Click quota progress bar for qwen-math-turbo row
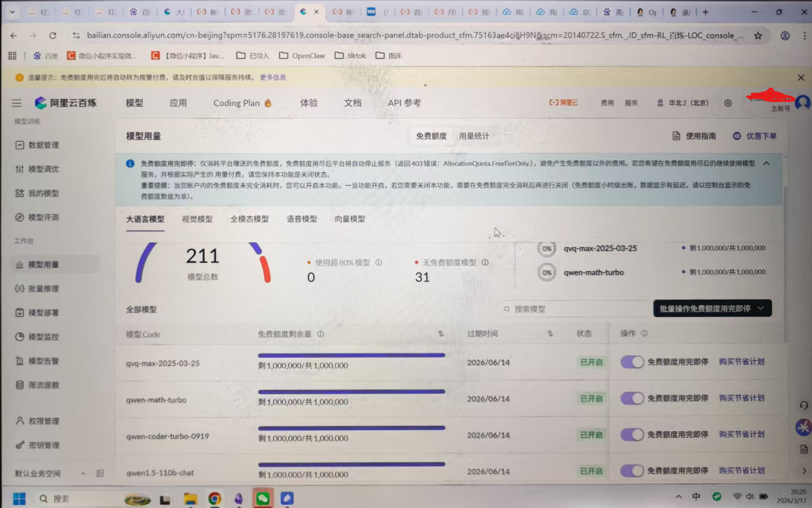812x508 pixels. click(x=351, y=392)
